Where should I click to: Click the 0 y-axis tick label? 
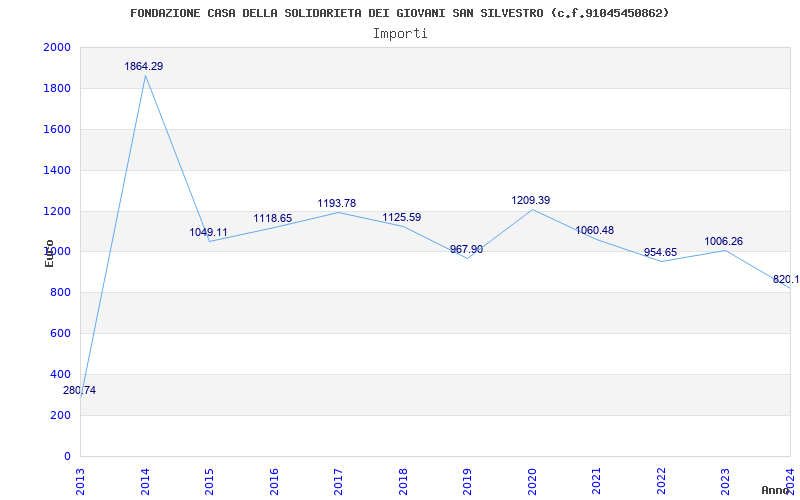(x=67, y=456)
